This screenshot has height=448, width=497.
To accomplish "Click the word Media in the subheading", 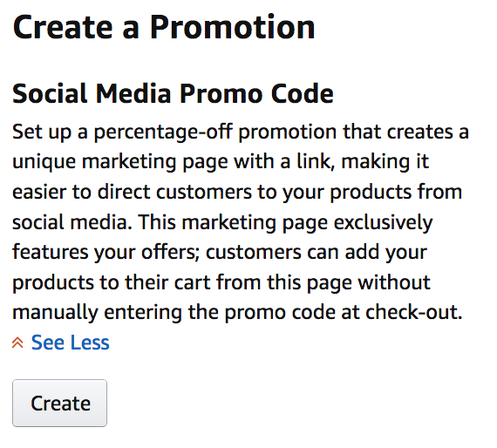I will pos(133,93).
